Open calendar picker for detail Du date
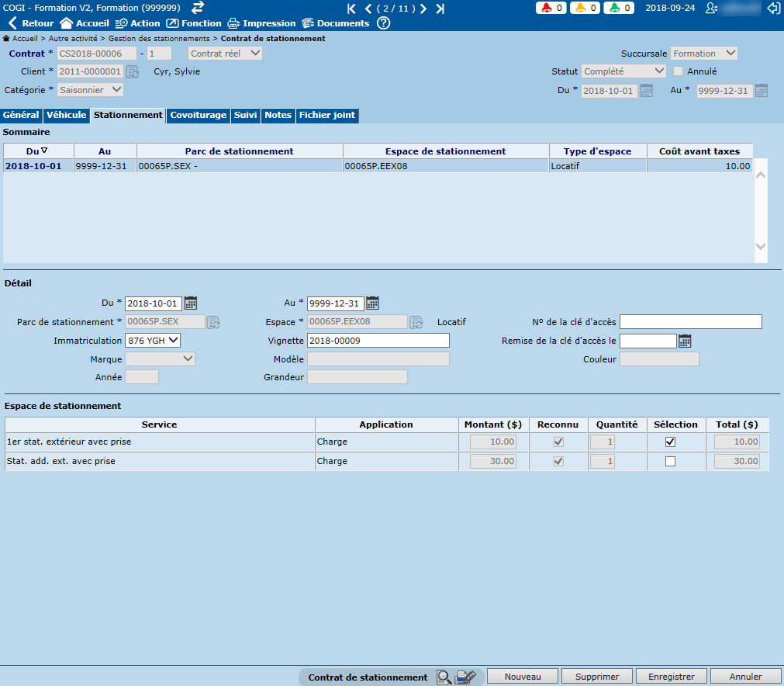Image resolution: width=784 pixels, height=686 pixels. (191, 303)
